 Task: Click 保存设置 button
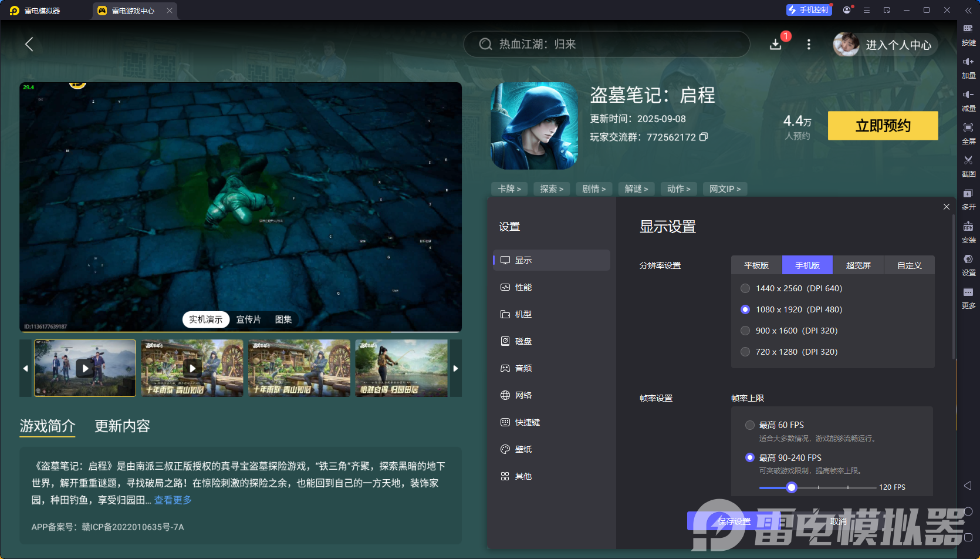click(x=734, y=521)
